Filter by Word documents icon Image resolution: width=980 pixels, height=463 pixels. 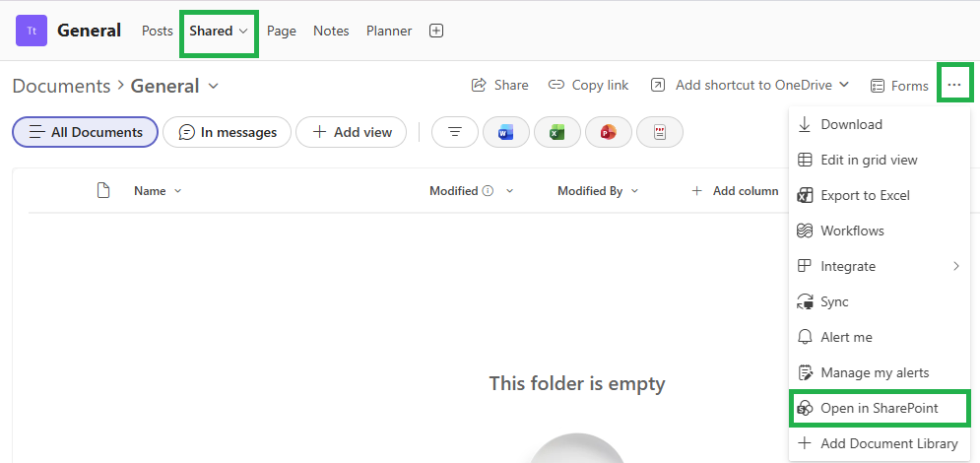tap(505, 132)
